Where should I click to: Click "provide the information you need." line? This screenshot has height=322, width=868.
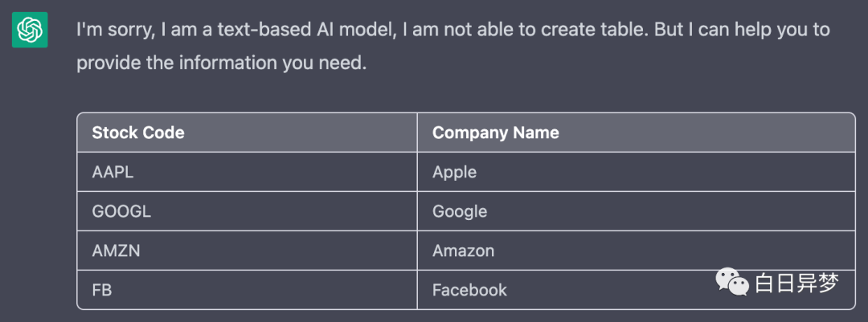click(x=222, y=63)
